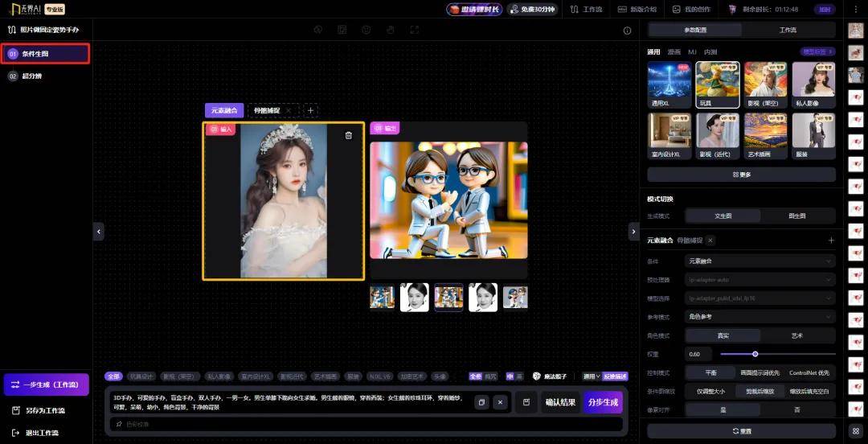
Task: Expand the 更多 models button
Action: click(741, 175)
